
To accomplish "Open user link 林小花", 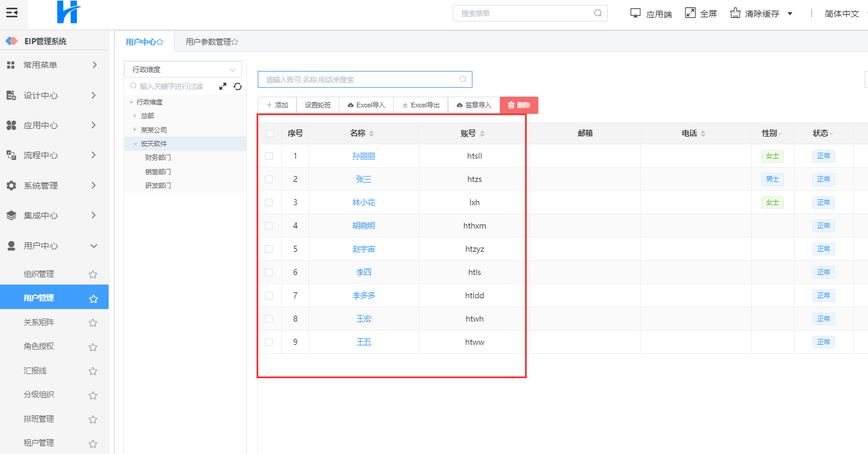I will click(363, 203).
